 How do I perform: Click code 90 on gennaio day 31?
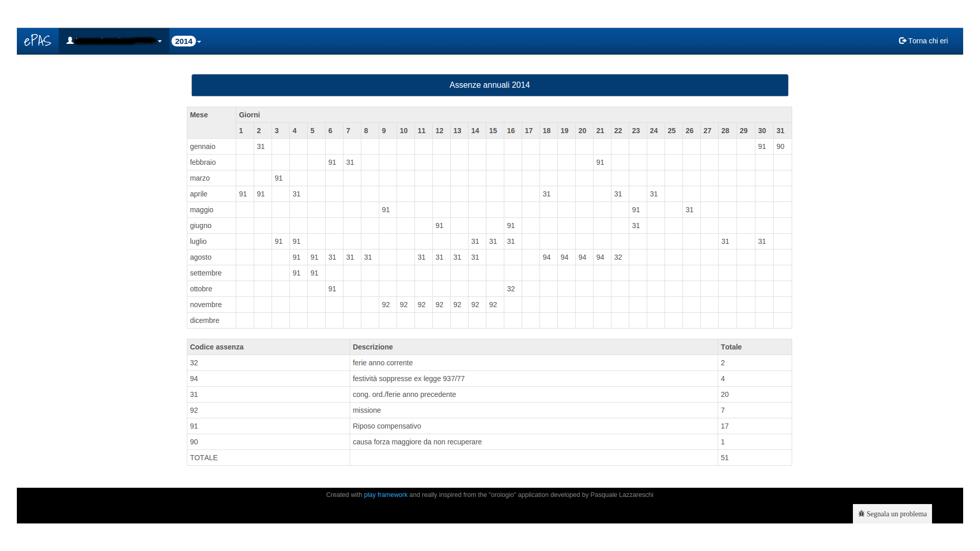click(780, 146)
